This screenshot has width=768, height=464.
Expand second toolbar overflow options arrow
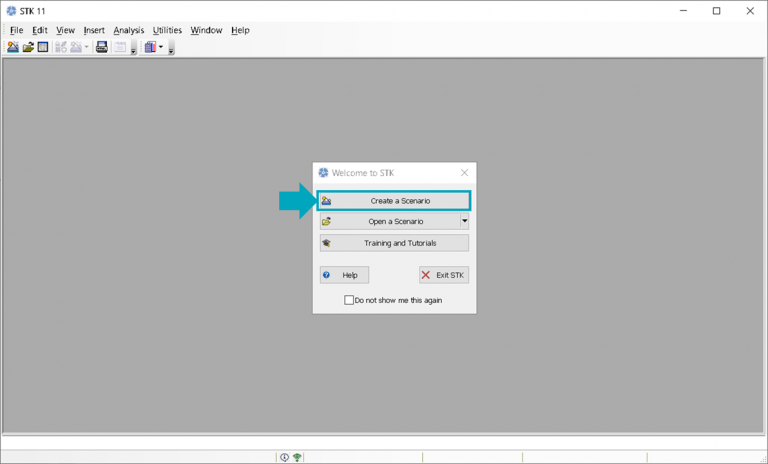point(171,50)
